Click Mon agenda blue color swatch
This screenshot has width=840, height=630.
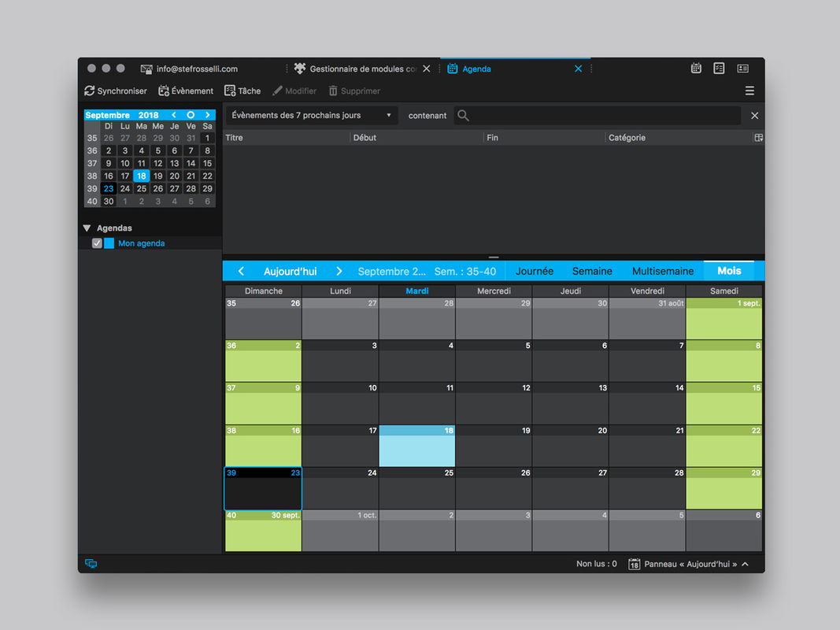[109, 243]
